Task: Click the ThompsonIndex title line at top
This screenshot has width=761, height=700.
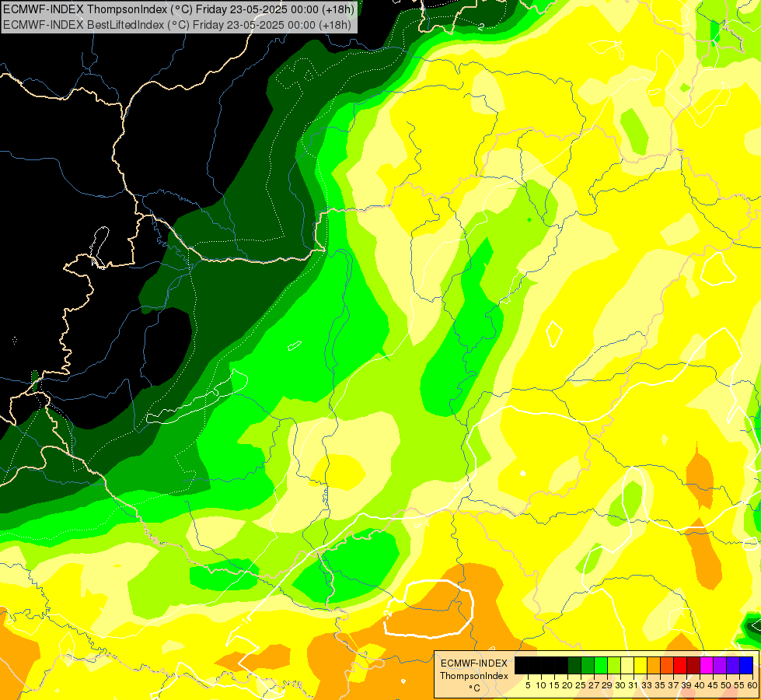Action: tap(179, 9)
